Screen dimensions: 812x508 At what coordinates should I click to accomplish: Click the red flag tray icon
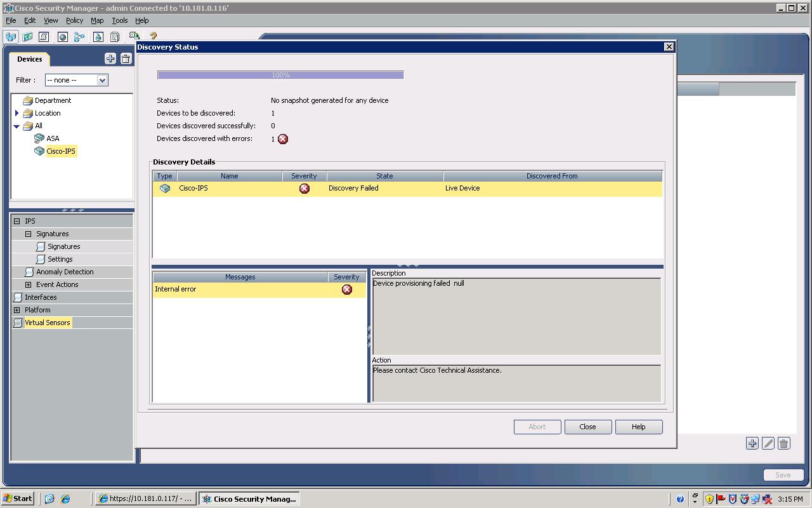pyautogui.click(x=721, y=499)
